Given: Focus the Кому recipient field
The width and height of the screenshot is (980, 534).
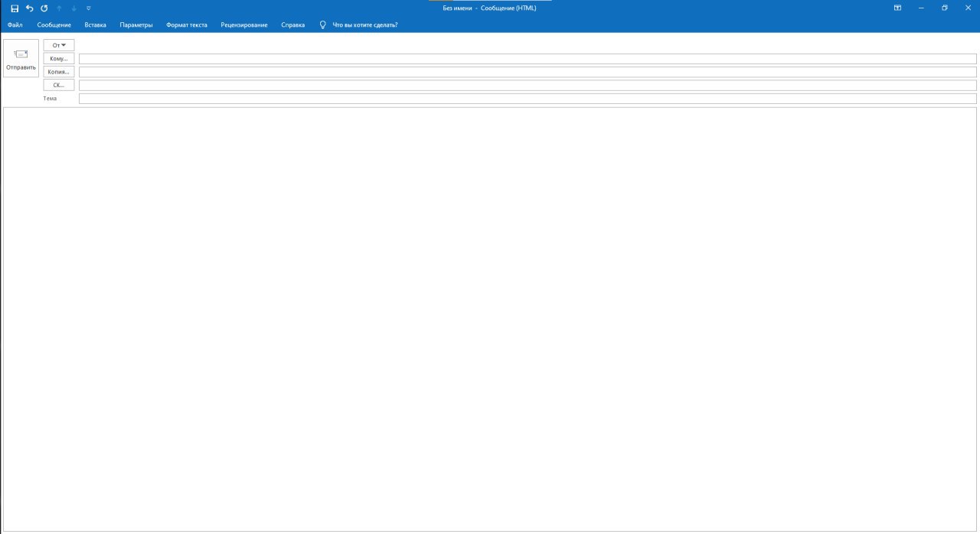Looking at the screenshot, I should 528,59.
